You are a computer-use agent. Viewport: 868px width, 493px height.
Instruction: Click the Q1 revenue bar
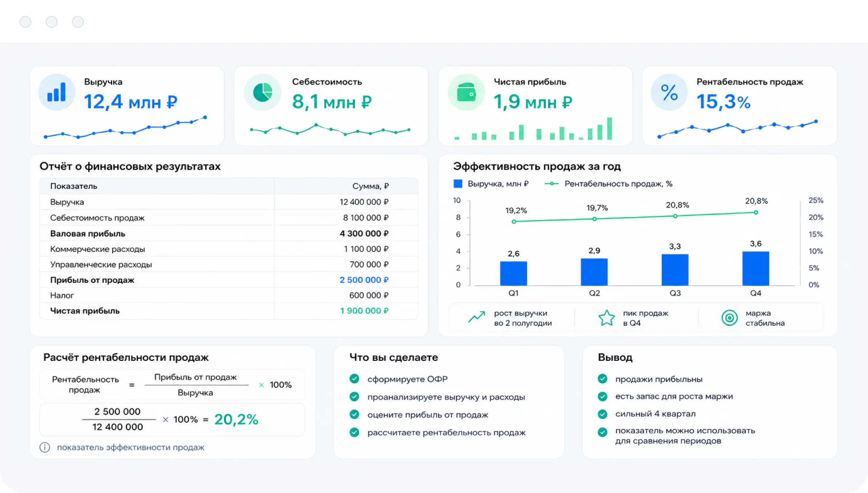tap(513, 273)
